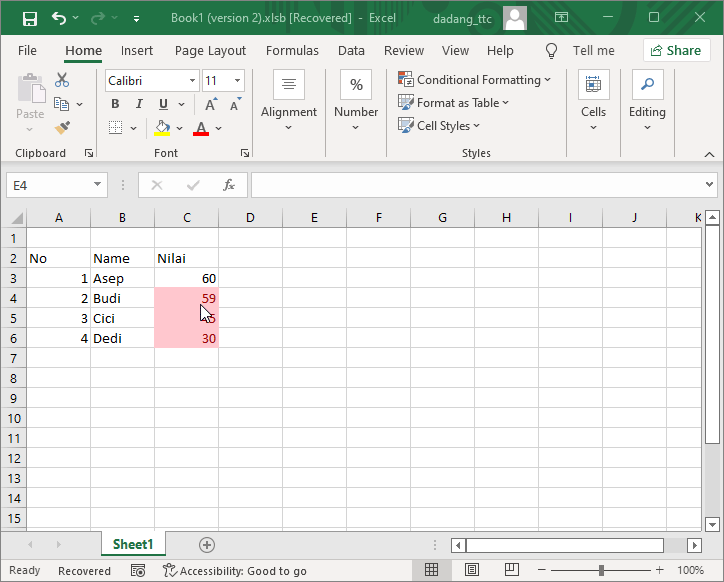Click Increase Font Size icon

pos(211,104)
